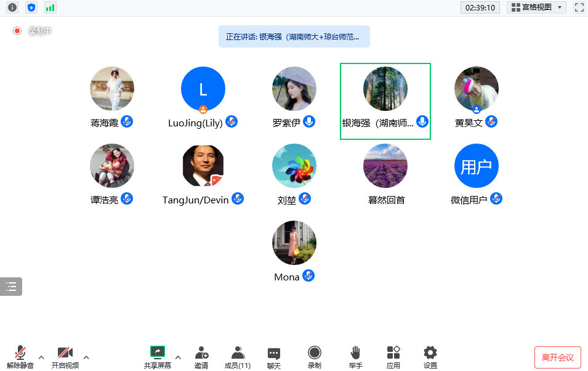Expand audio options arrow beside 解除静音

[x=41, y=357]
